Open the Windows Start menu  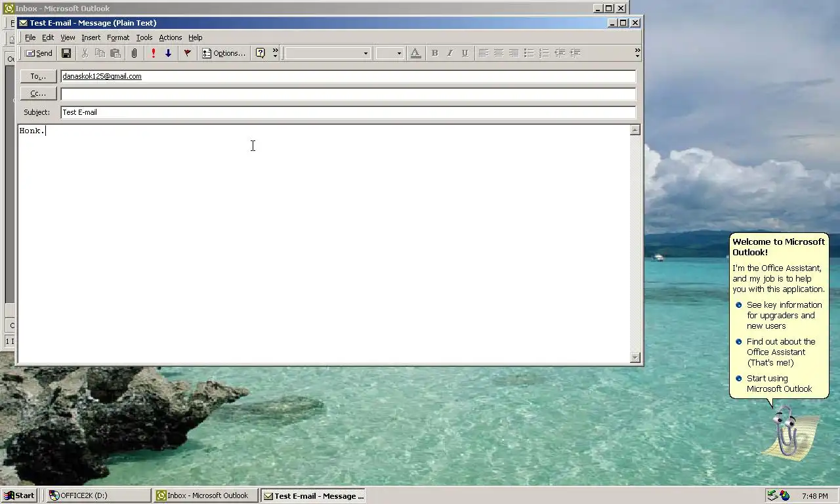pos(19,495)
